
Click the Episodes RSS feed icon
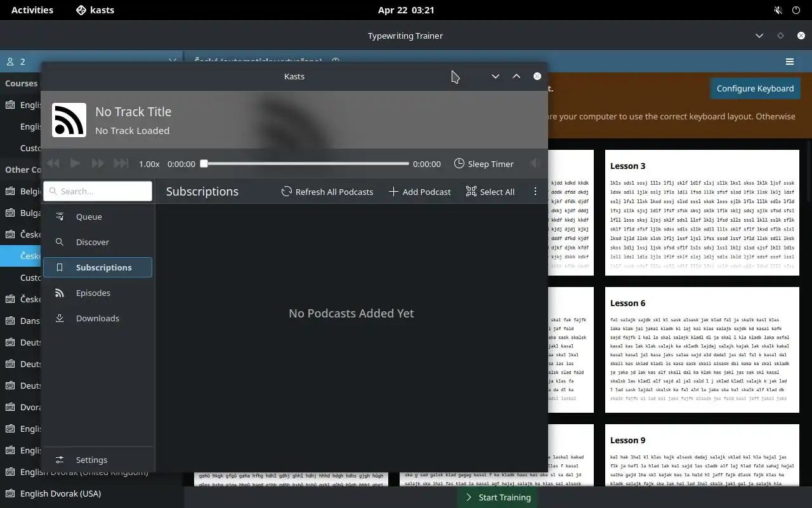coord(60,293)
